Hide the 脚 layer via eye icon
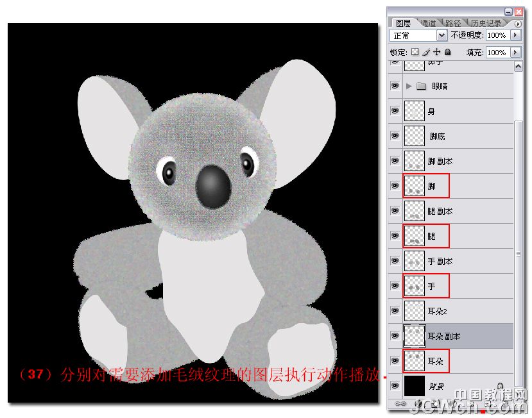The image size is (532, 418). (395, 186)
